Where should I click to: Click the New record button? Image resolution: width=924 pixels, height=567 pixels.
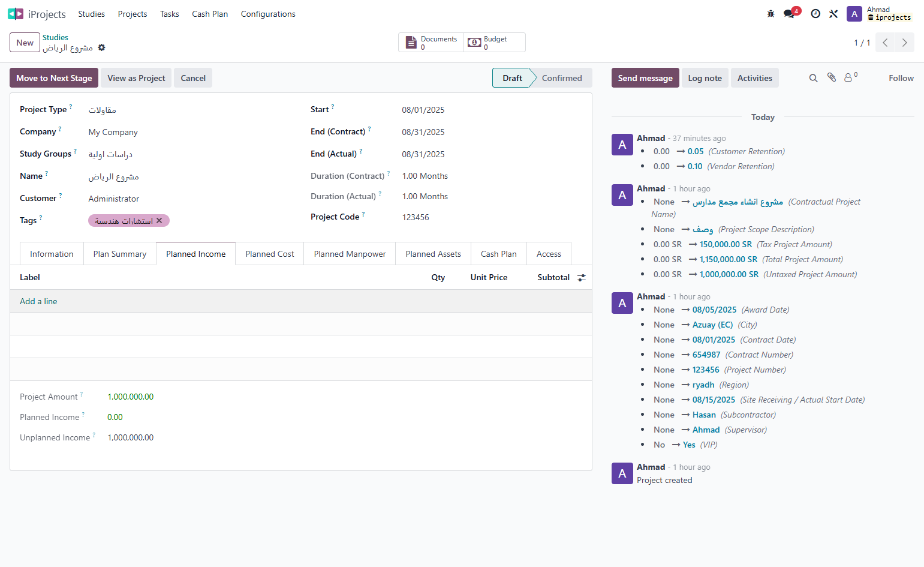click(25, 43)
